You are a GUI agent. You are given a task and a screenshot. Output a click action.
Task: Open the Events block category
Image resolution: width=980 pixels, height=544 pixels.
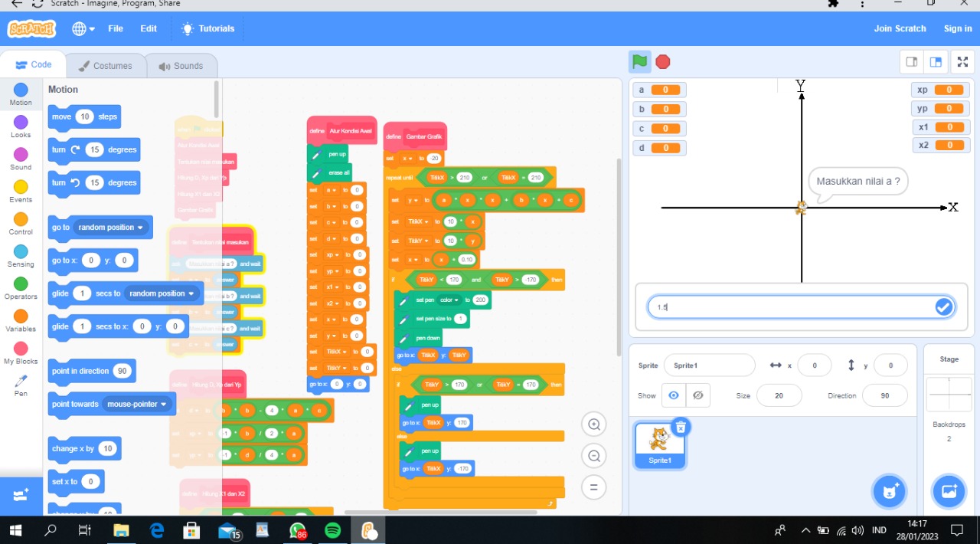[21, 192]
